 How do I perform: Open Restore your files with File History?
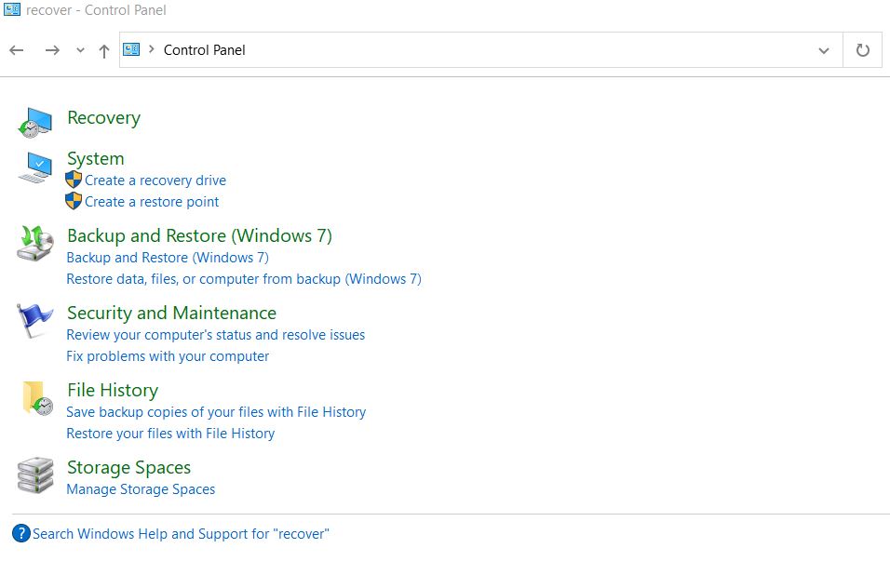click(170, 434)
